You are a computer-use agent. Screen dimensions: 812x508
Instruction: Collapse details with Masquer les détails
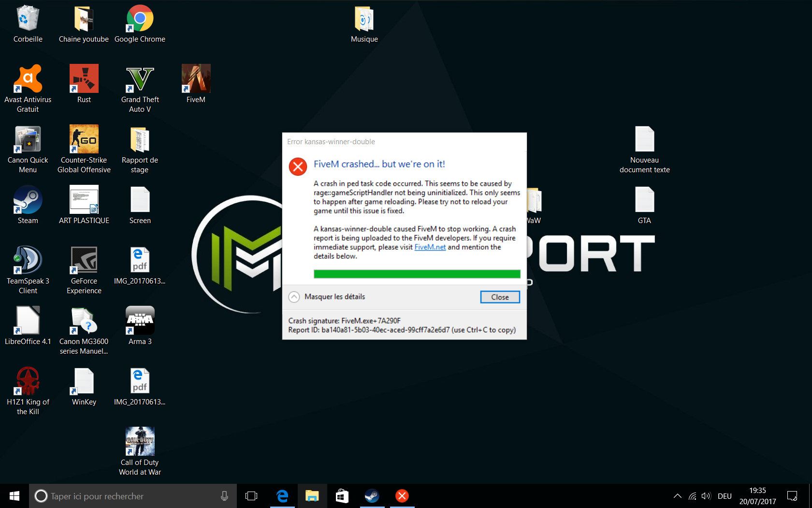tap(327, 297)
